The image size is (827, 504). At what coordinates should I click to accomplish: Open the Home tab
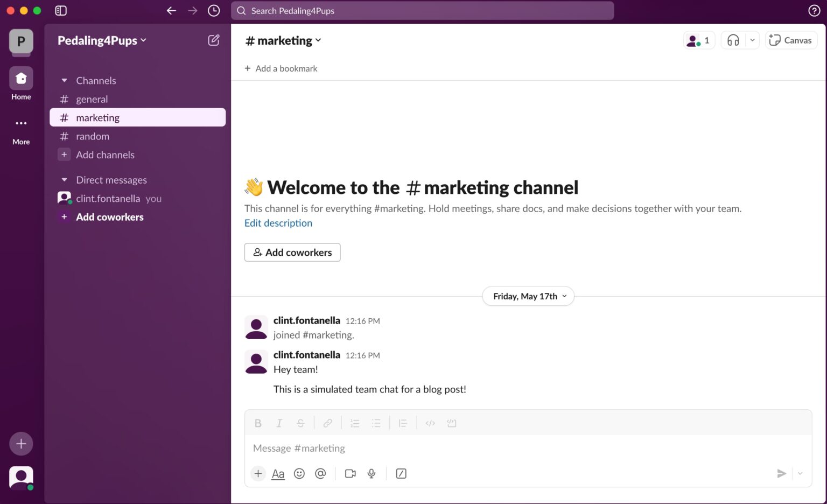21,84
